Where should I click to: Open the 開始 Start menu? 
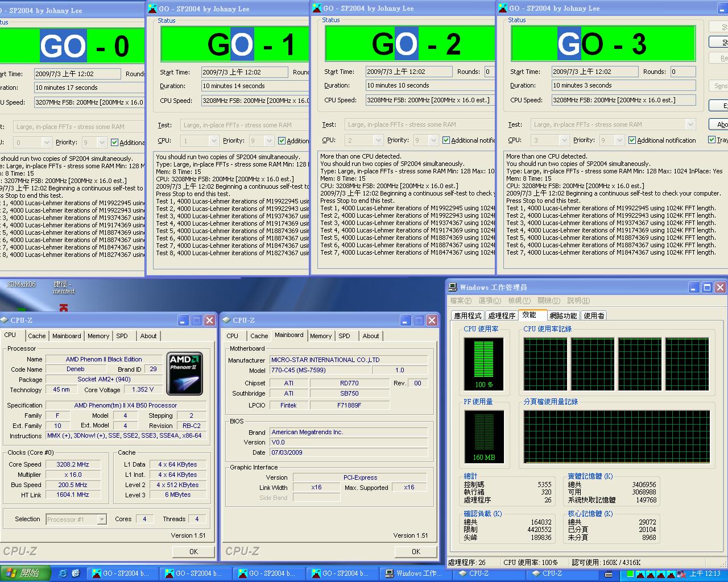click(x=25, y=573)
